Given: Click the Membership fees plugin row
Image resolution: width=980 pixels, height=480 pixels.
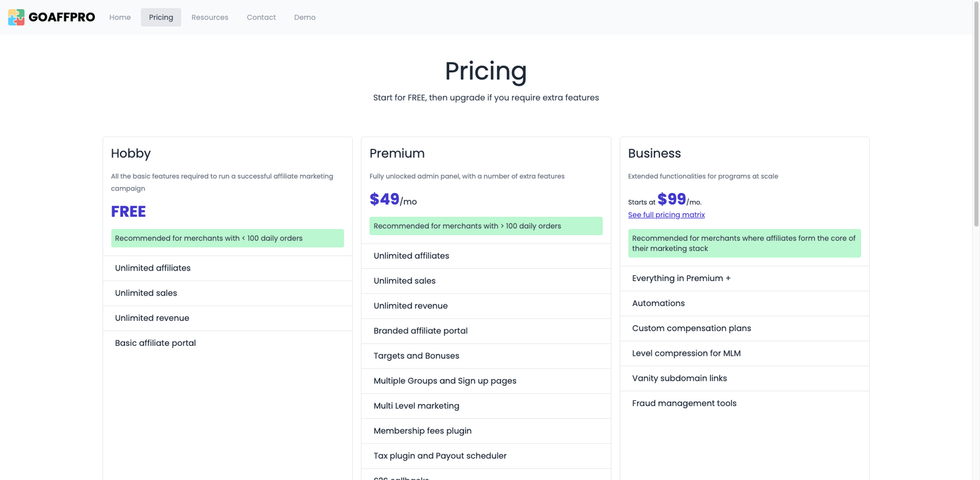Looking at the screenshot, I should pos(486,431).
